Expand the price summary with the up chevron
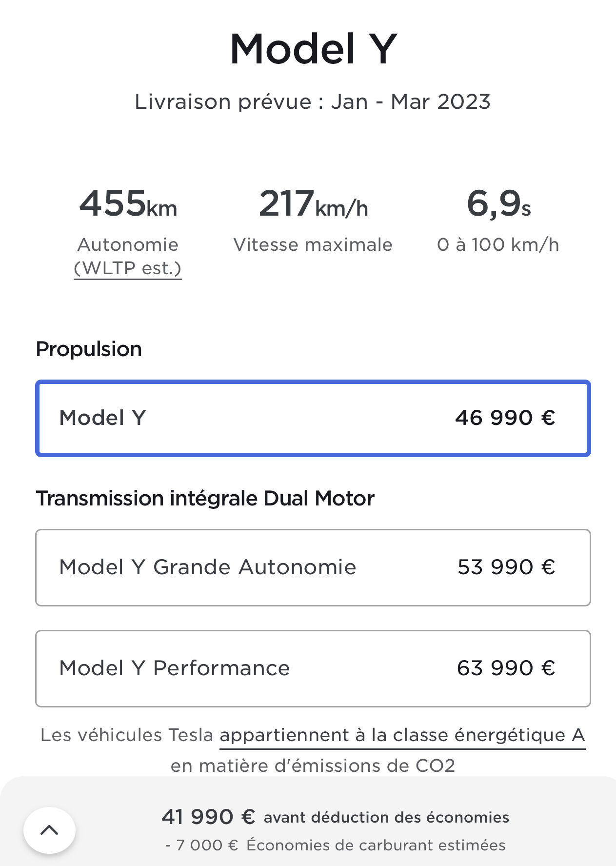This screenshot has width=616, height=866. (49, 830)
